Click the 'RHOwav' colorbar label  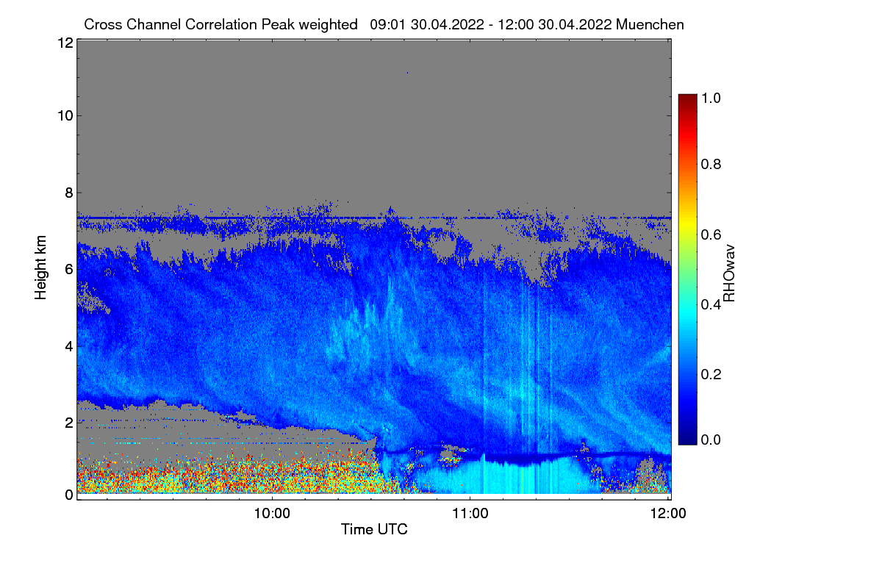[729, 273]
